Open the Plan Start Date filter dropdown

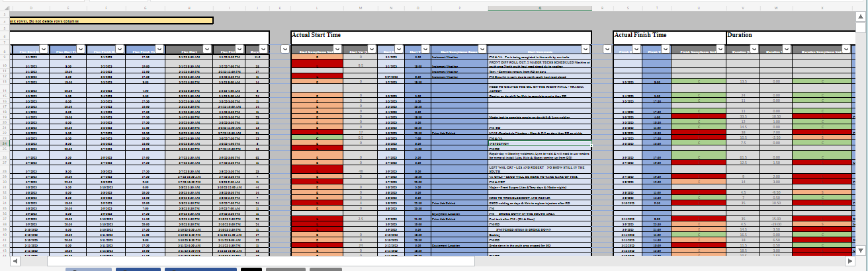pyautogui.click(x=44, y=49)
